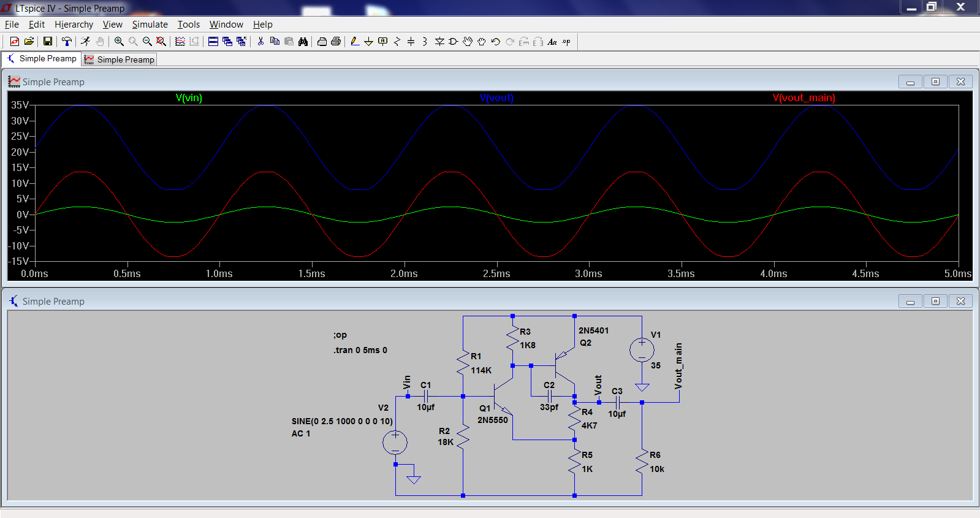The image size is (980, 518).
Task: Open the Tools menu
Action: 189,25
